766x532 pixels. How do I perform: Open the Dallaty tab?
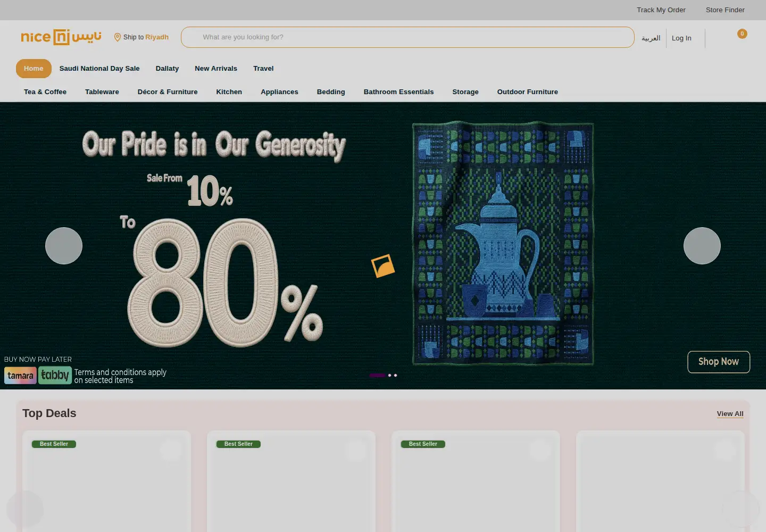[x=167, y=69]
